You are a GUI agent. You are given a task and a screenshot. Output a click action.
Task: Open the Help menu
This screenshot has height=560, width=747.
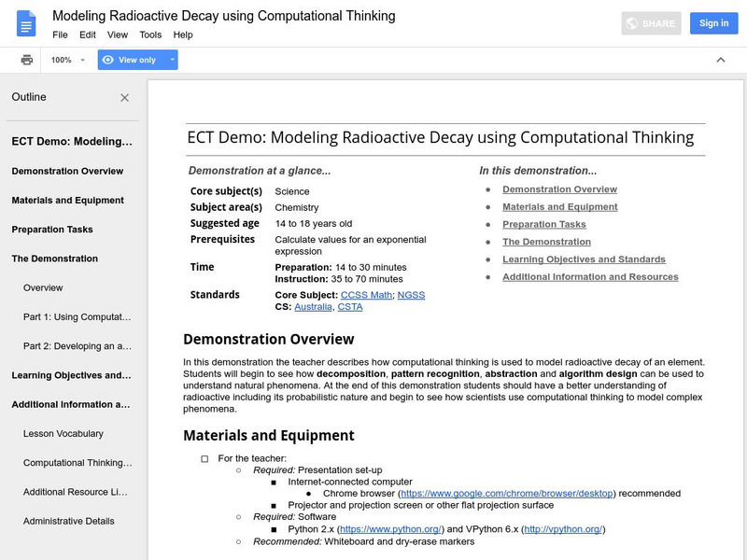point(183,35)
